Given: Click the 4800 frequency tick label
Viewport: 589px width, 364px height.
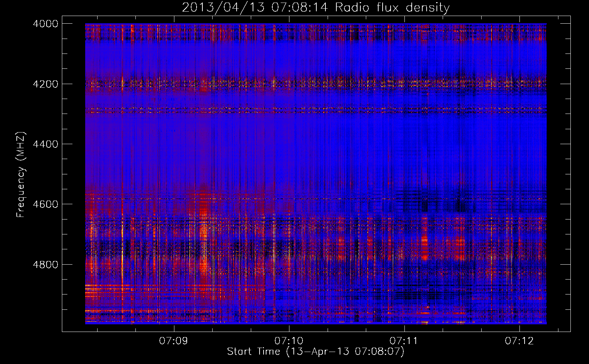Looking at the screenshot, I should coord(46,265).
